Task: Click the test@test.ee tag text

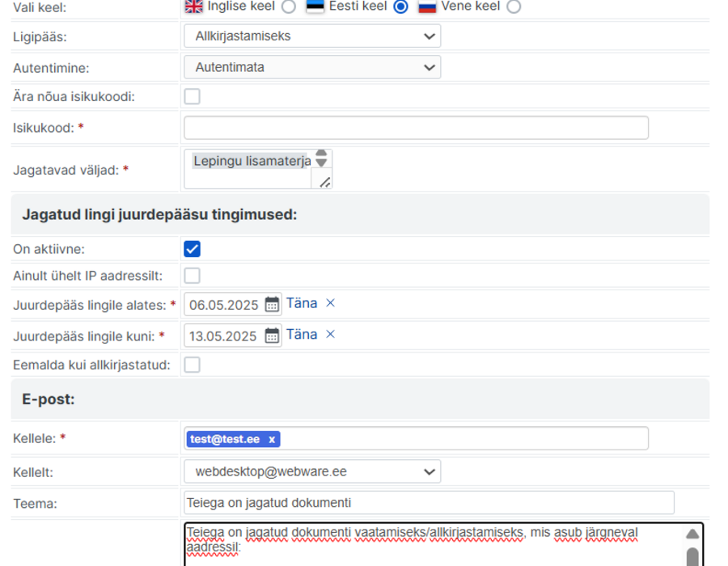Action: pos(225,439)
